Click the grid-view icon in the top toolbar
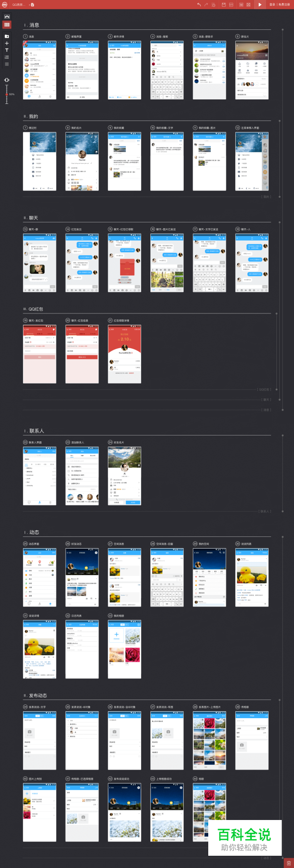The image size is (294, 868). [248, 4]
